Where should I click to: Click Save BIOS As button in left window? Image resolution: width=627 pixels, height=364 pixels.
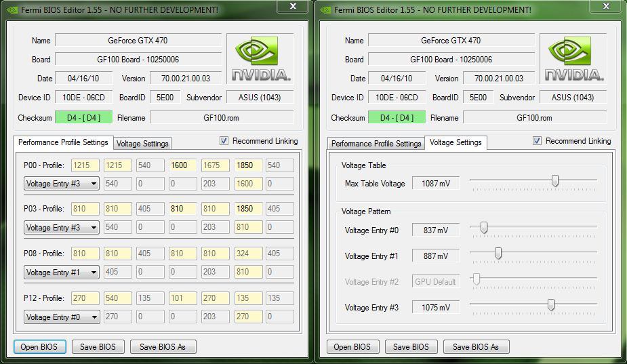coord(163,347)
